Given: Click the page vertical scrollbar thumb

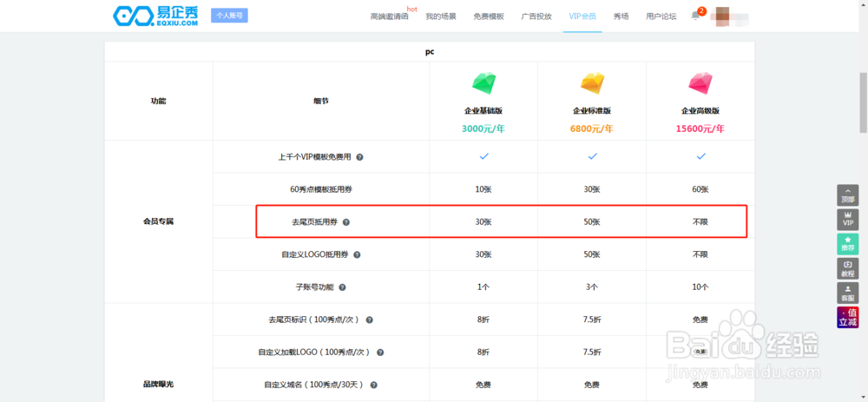Looking at the screenshot, I should click(863, 102).
